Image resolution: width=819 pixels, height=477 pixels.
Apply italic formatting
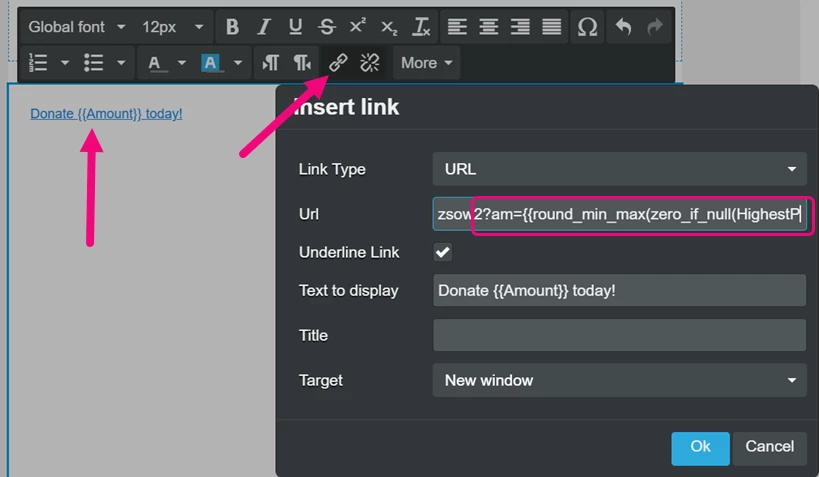click(264, 27)
